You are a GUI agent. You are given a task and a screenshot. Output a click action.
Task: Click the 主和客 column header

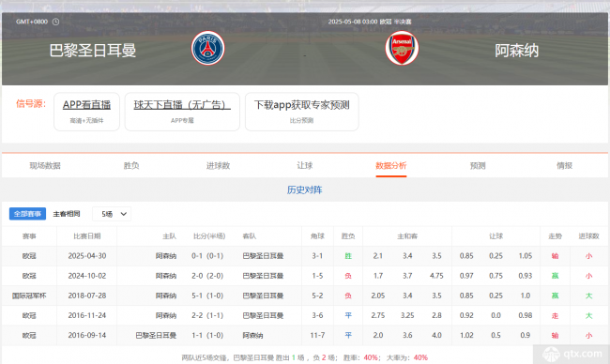[407, 236]
